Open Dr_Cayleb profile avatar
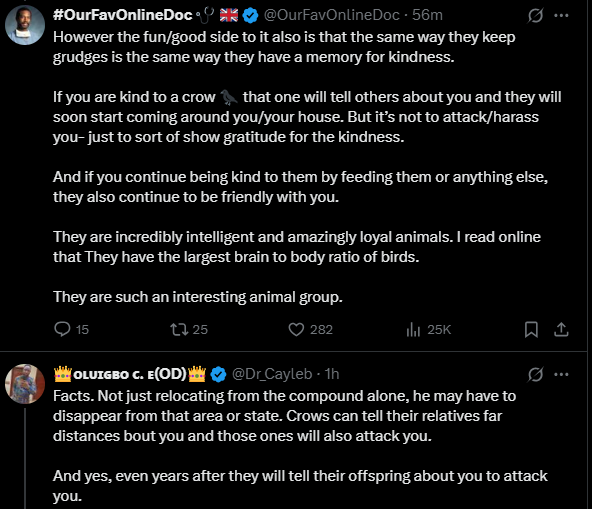 [25, 384]
